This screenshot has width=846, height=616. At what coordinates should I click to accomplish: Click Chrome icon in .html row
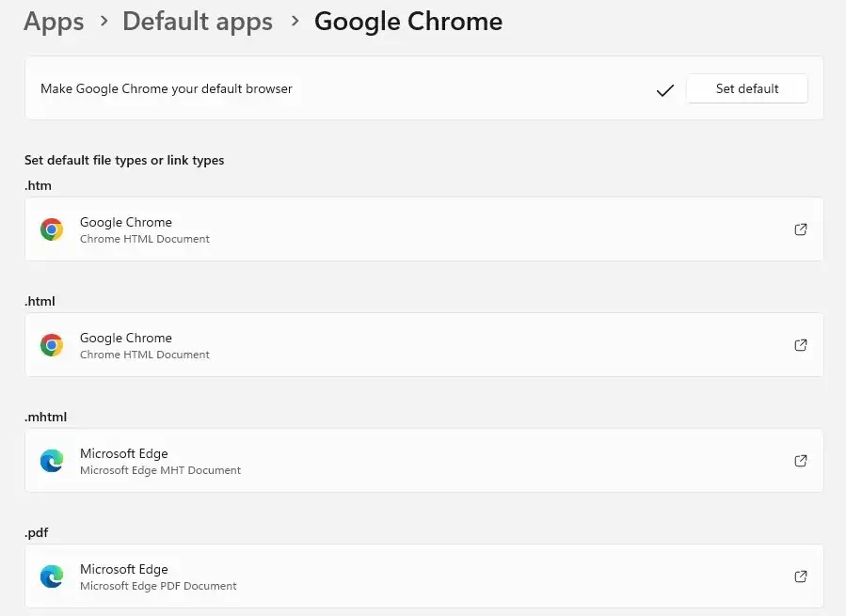point(52,345)
